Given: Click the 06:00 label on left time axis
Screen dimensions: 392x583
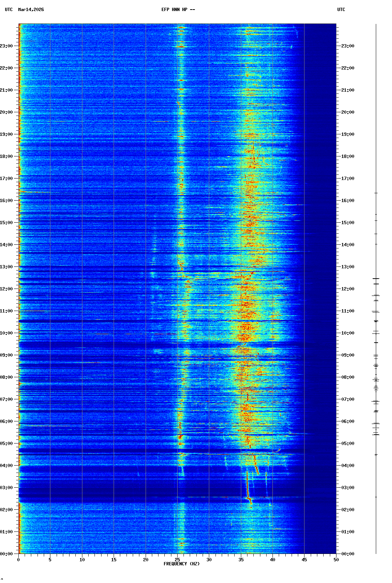Looking at the screenshot, I should pyautogui.click(x=7, y=421).
